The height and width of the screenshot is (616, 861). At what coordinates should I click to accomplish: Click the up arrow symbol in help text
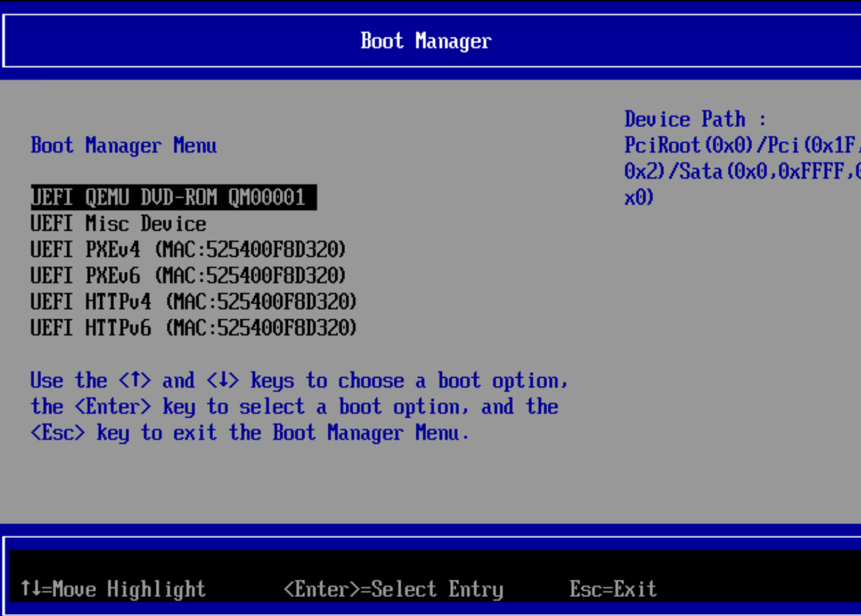pos(134,380)
